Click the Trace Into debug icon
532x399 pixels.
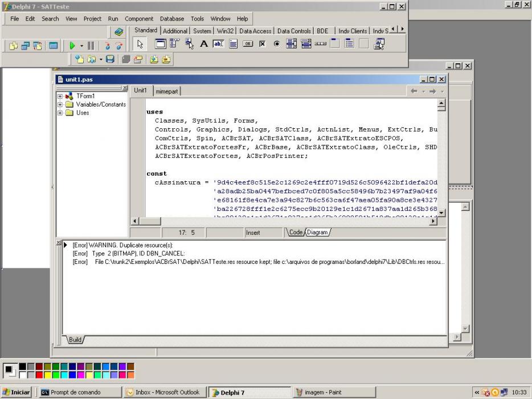(x=107, y=46)
